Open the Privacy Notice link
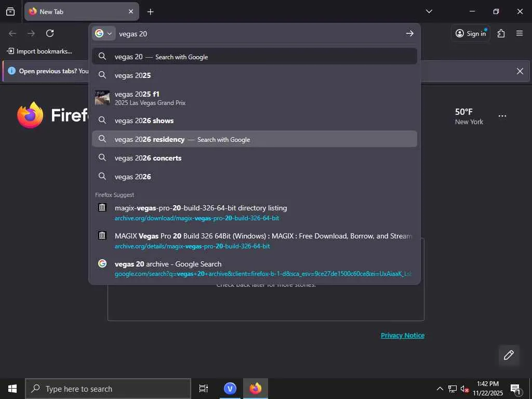The width and height of the screenshot is (532, 399). pyautogui.click(x=403, y=336)
